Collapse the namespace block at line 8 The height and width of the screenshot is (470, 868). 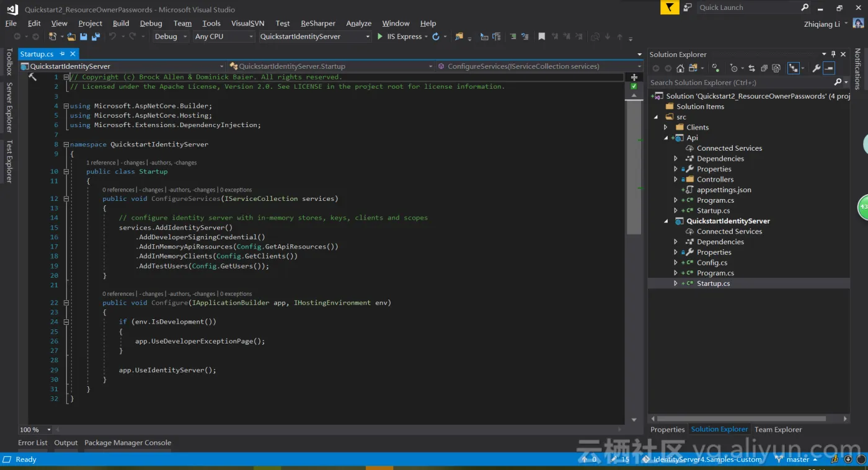pyautogui.click(x=66, y=144)
